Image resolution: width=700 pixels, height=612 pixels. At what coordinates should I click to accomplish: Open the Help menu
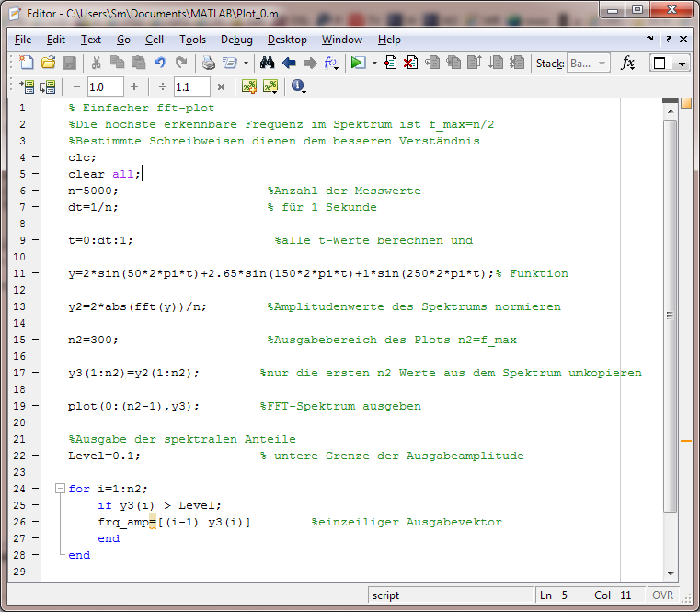[x=389, y=40]
